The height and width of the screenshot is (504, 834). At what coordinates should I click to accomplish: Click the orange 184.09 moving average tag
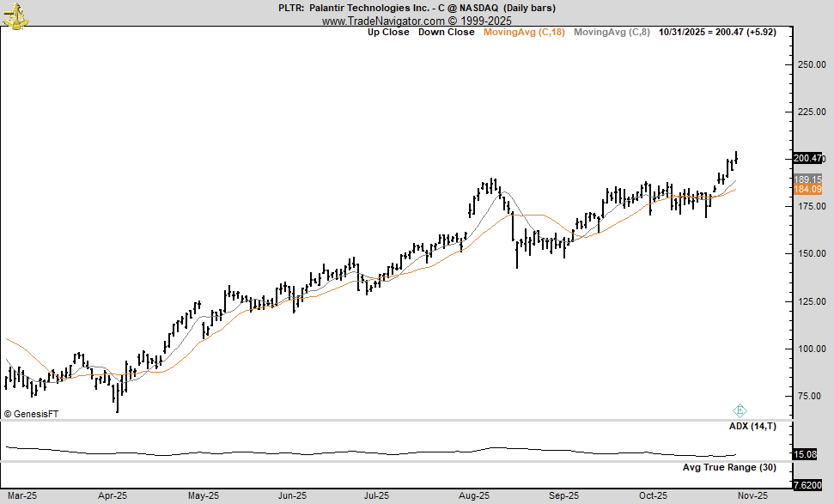click(x=807, y=189)
